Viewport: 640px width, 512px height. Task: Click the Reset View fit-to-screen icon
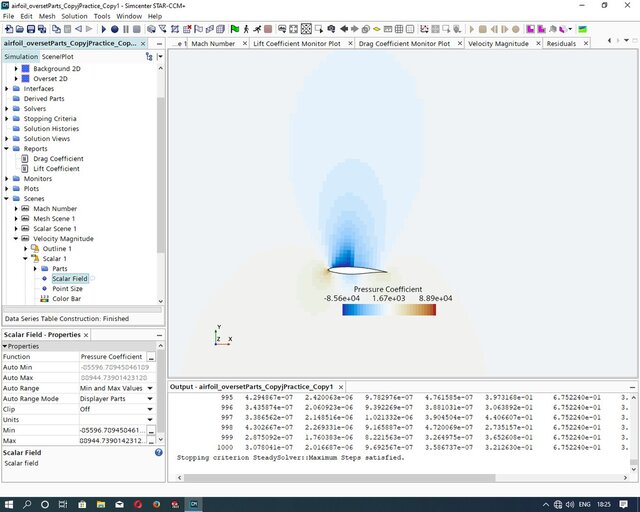point(293,29)
